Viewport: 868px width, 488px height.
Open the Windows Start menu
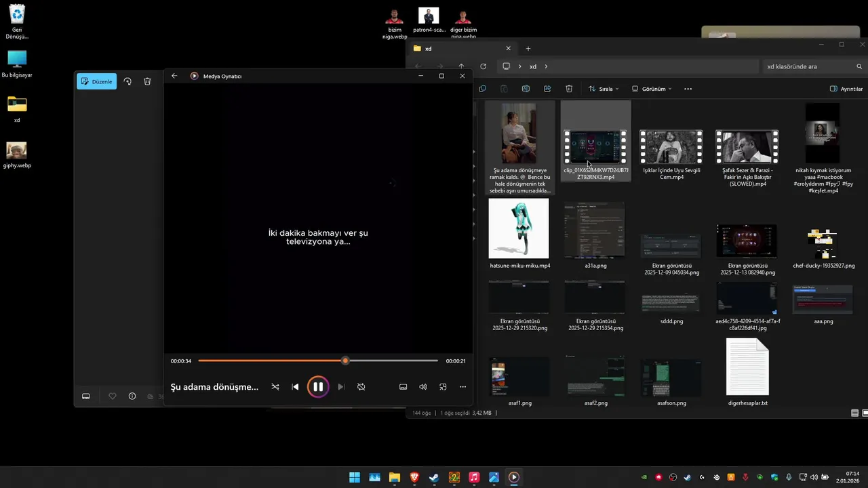[x=355, y=477]
